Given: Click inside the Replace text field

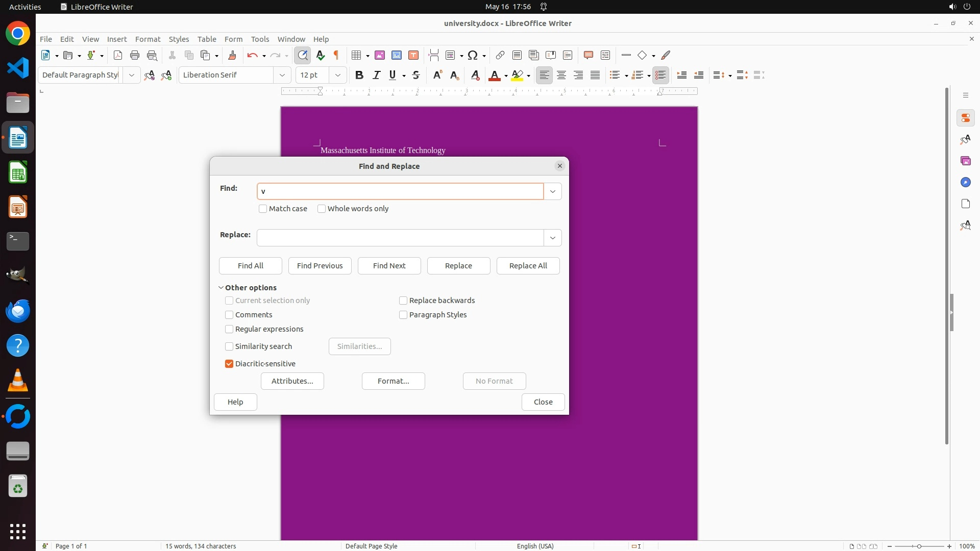Looking at the screenshot, I should pyautogui.click(x=400, y=238).
